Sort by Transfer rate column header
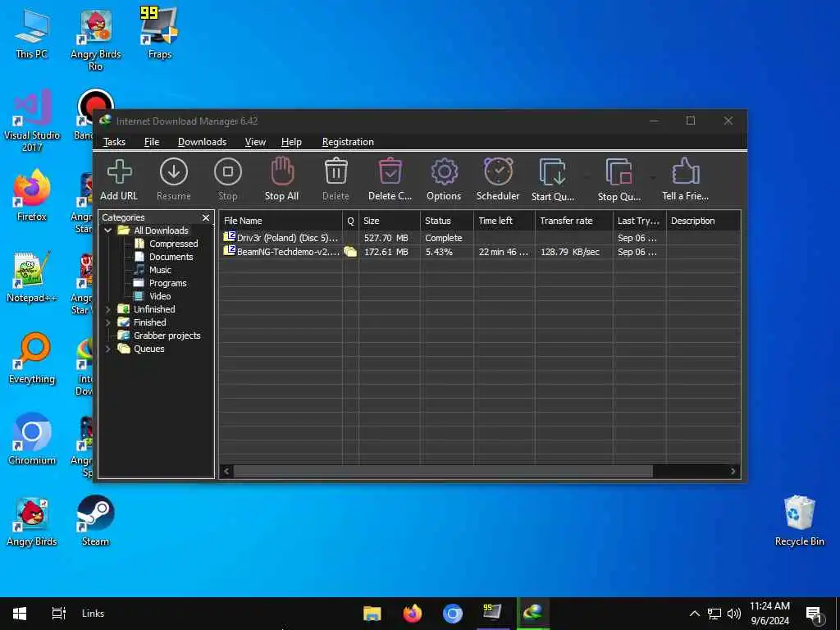This screenshot has width=840, height=630. (x=573, y=221)
